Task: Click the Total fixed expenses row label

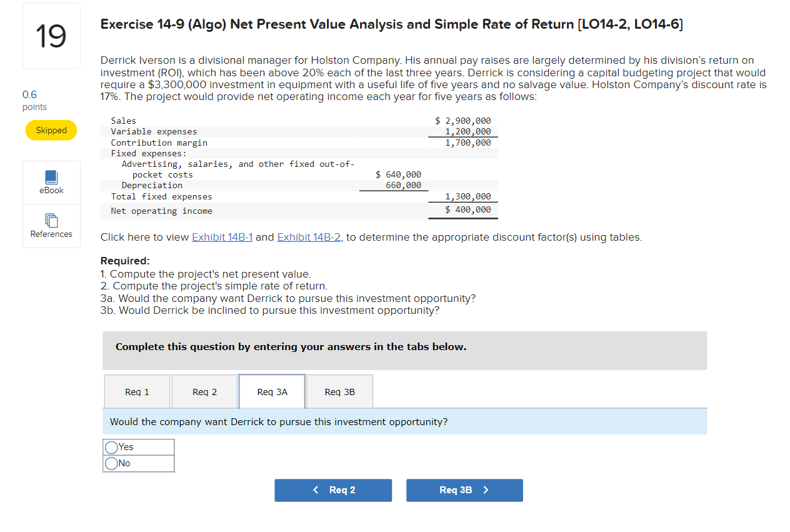Action: (x=161, y=196)
